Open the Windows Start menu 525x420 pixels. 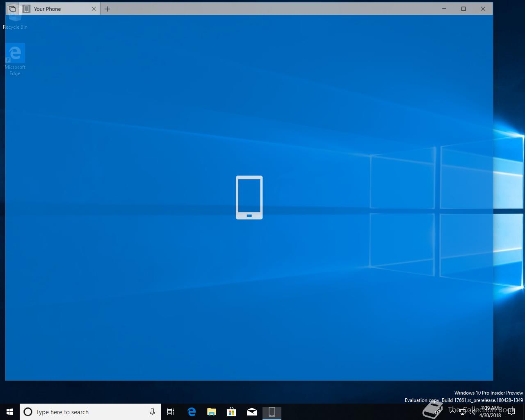(x=10, y=412)
